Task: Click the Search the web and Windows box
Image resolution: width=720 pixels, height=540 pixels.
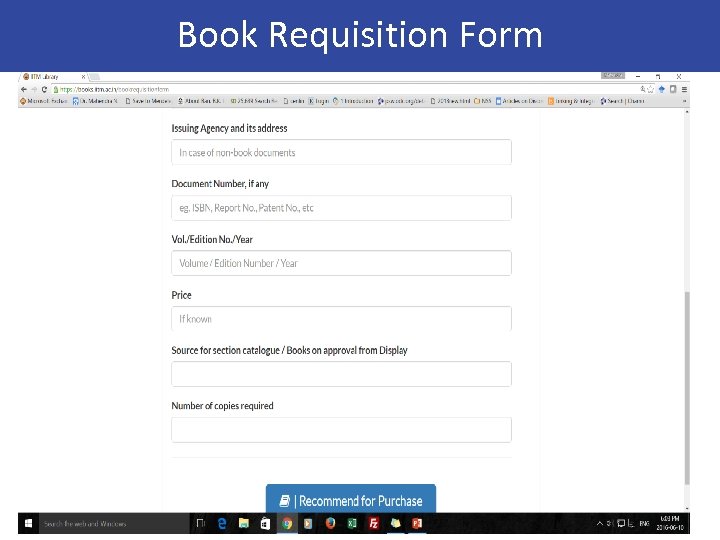Action: tap(114, 523)
